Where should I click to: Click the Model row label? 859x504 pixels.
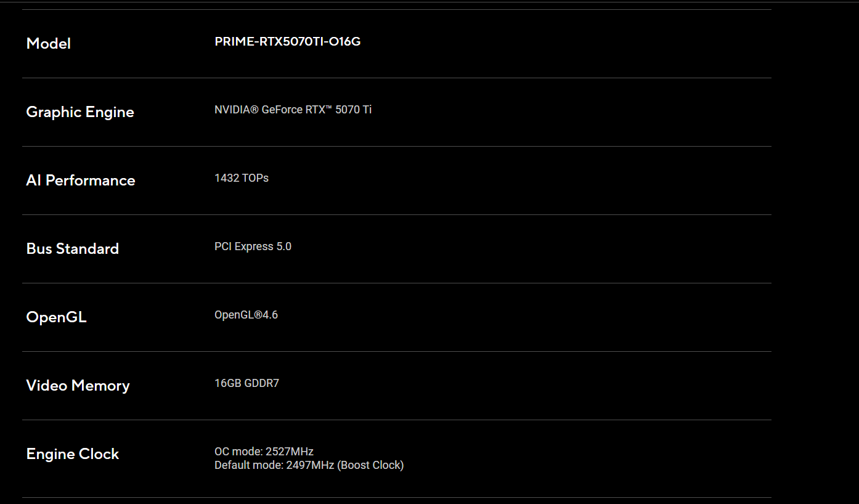point(48,44)
